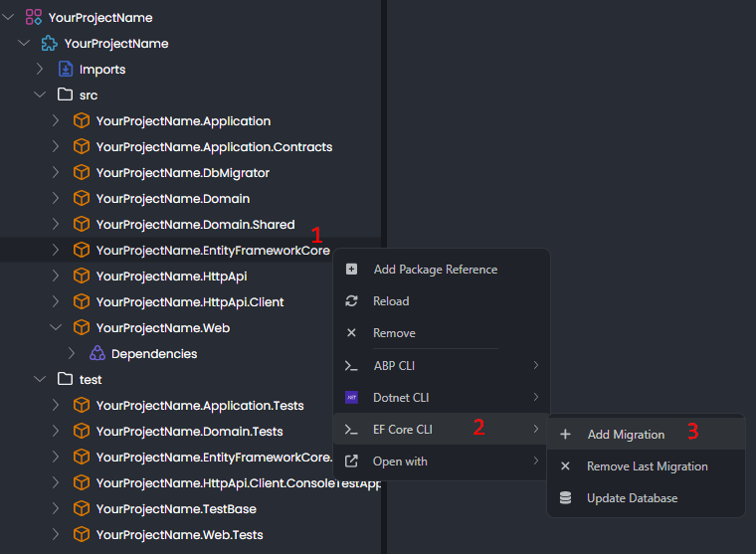Click the Add Migration plus icon

click(565, 435)
